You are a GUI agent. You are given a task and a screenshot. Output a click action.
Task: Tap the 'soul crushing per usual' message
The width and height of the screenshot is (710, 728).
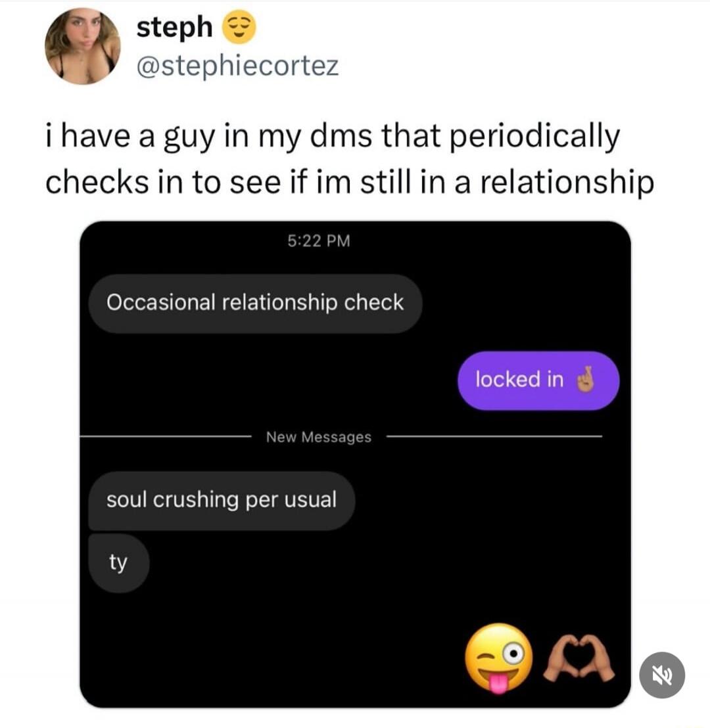pos(222,501)
